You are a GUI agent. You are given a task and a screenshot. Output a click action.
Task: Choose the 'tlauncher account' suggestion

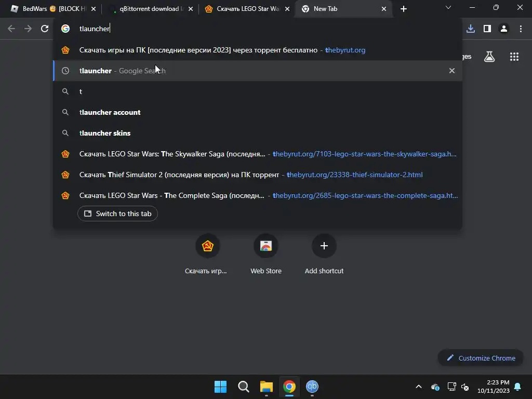[258, 112]
